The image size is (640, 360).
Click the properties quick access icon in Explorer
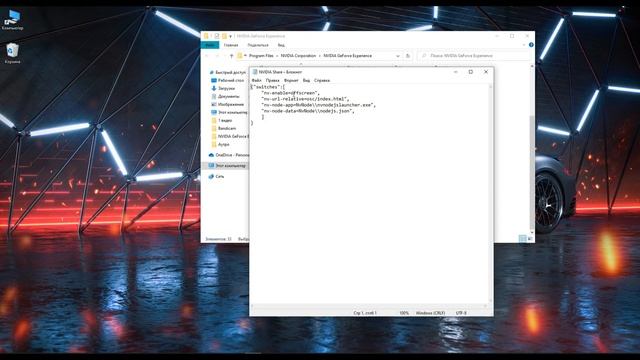point(217,36)
